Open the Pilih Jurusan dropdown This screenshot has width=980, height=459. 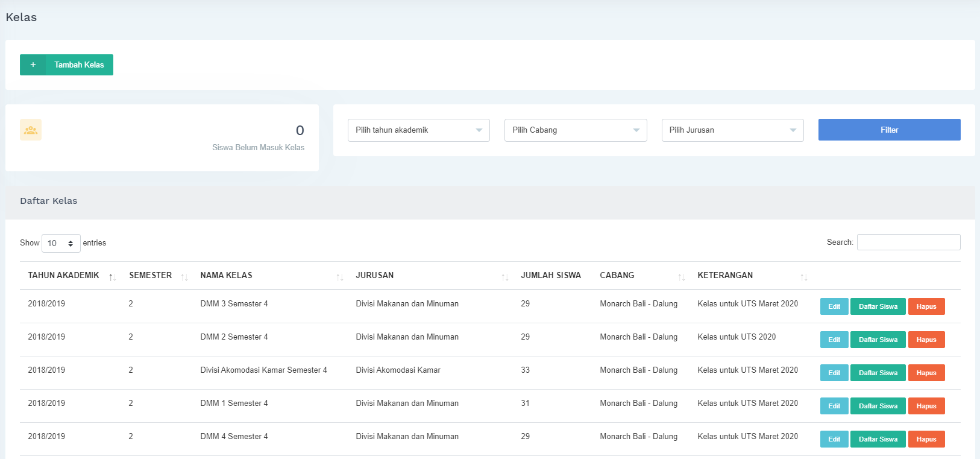click(x=732, y=130)
